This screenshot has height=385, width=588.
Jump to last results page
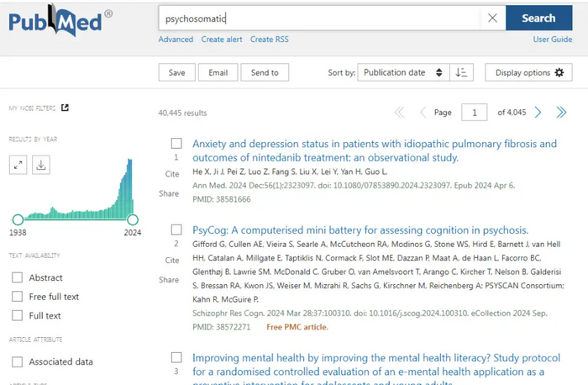coord(561,113)
